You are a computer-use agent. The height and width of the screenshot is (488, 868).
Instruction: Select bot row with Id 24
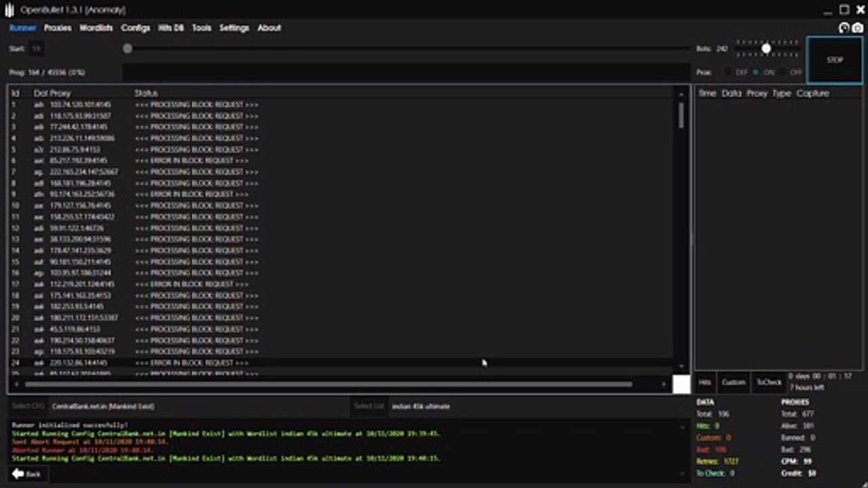(341, 363)
